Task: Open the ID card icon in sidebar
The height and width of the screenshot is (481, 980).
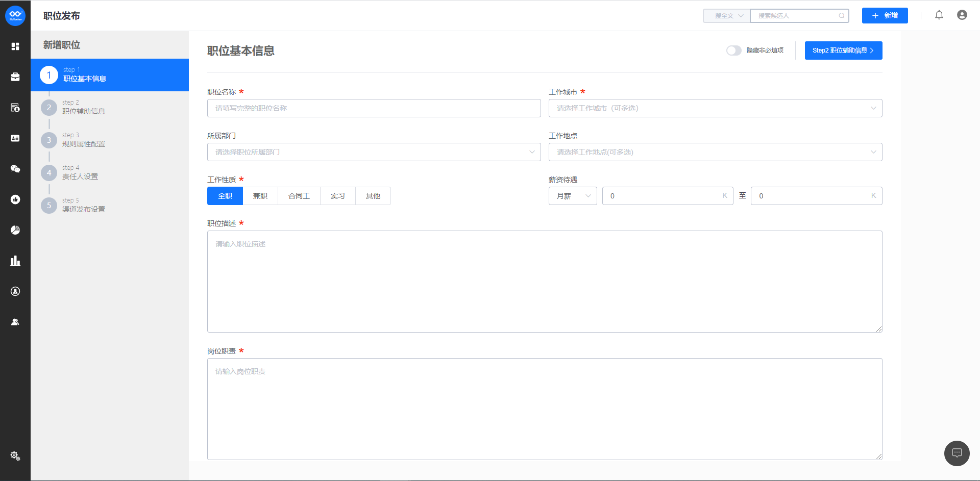Action: (x=15, y=138)
